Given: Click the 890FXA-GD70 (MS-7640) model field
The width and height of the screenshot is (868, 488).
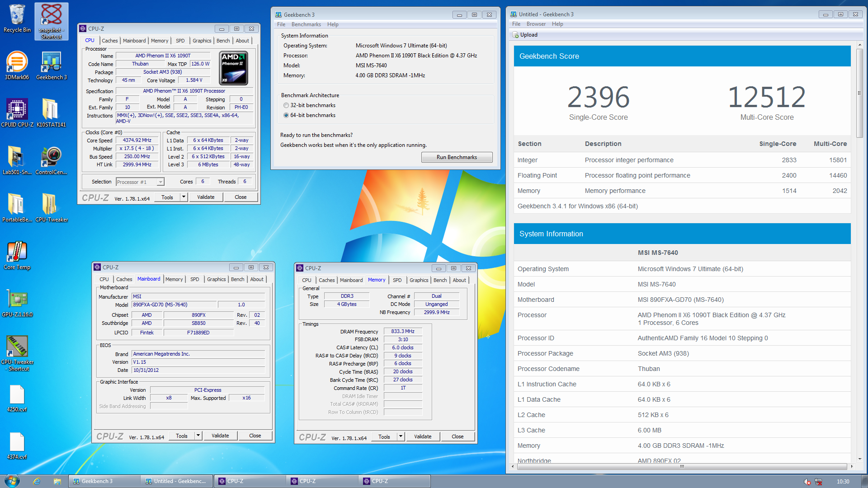Looking at the screenshot, I should (174, 305).
